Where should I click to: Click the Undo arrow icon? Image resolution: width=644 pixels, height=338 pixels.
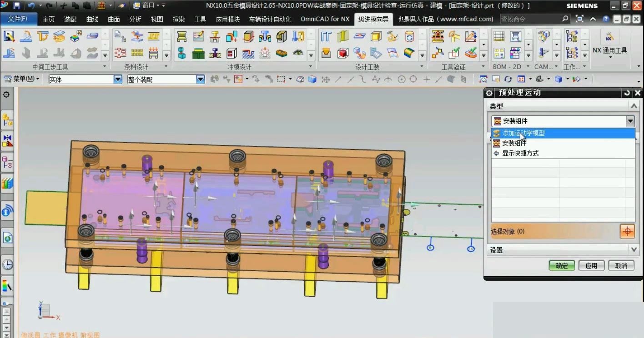pyautogui.click(x=31, y=5)
